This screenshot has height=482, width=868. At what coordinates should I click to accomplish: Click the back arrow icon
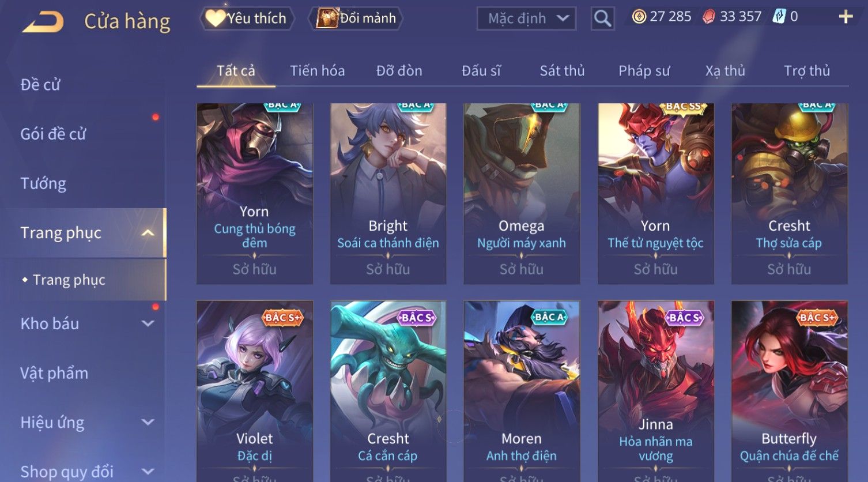[42, 22]
